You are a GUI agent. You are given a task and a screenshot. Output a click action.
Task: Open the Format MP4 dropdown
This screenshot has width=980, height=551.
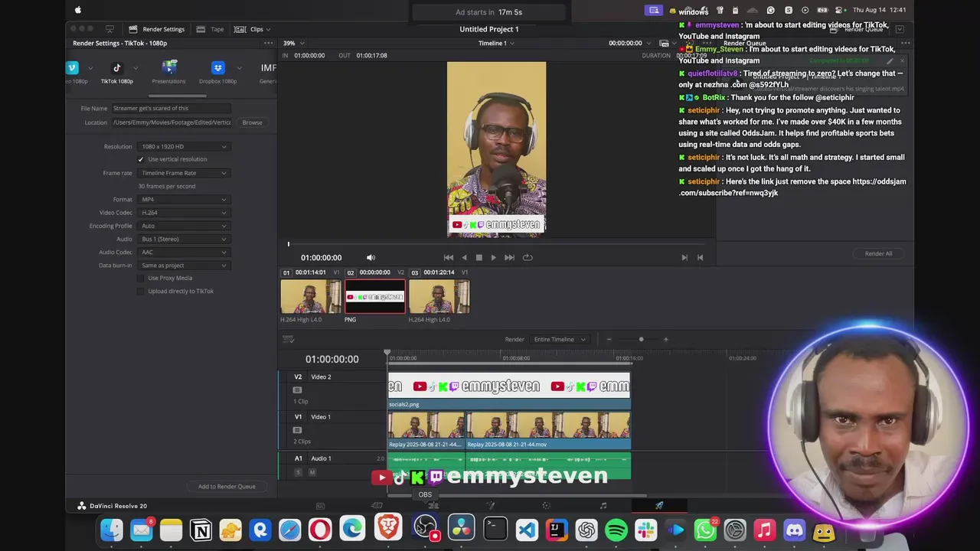184,199
